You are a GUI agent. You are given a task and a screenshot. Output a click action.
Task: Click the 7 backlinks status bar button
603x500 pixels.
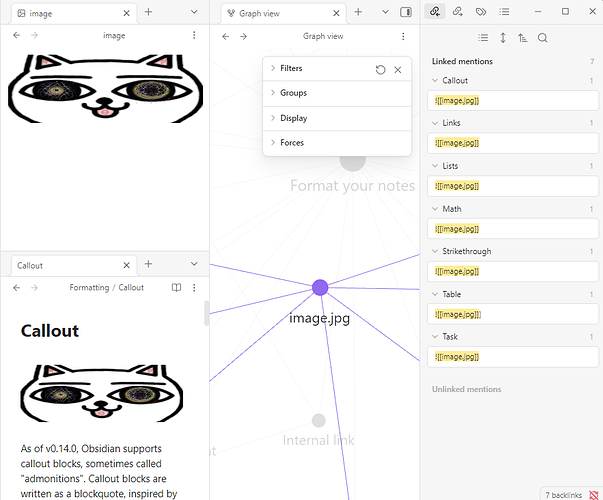point(565,493)
